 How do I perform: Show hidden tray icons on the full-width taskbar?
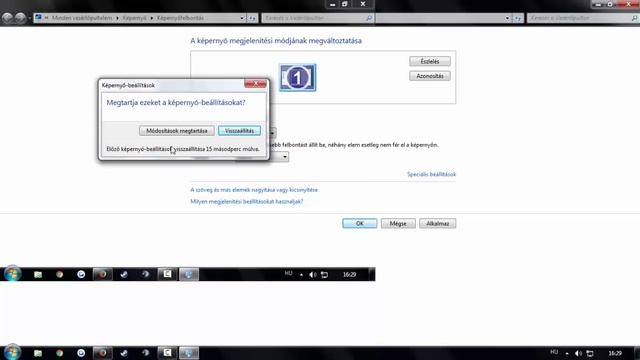click(567, 353)
